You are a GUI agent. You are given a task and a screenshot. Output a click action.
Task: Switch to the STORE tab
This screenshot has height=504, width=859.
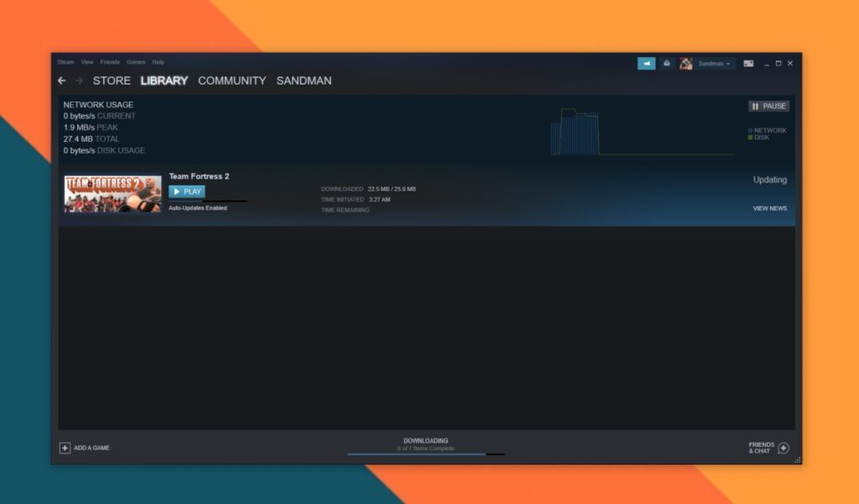112,81
